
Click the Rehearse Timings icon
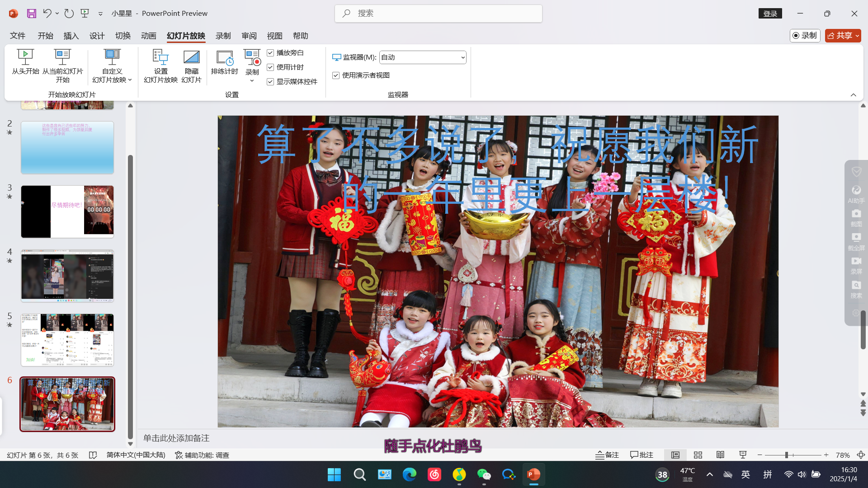[225, 58]
